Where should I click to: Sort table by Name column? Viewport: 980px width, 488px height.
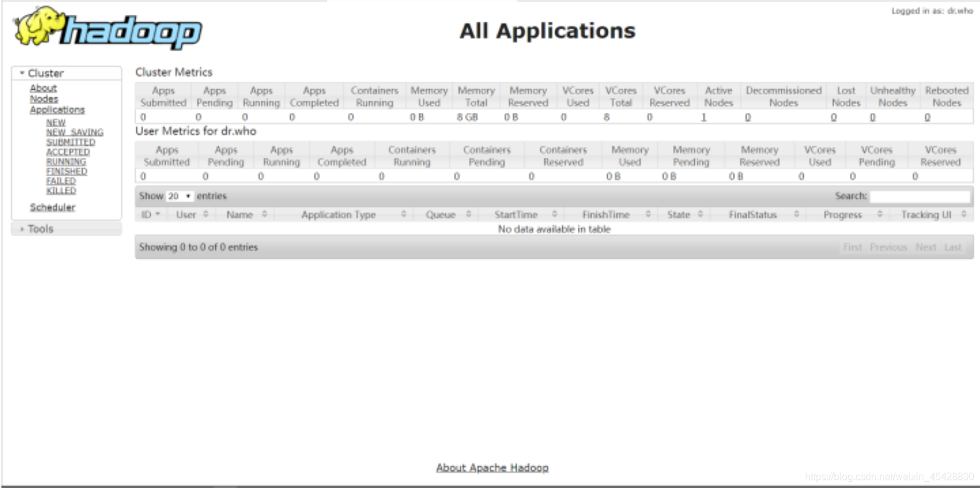[245, 214]
